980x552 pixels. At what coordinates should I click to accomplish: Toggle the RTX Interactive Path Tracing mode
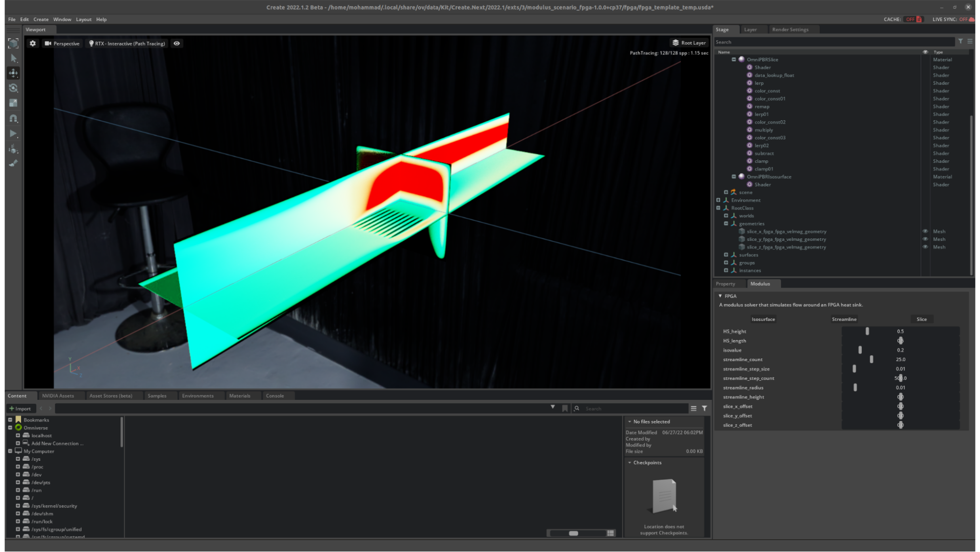click(x=128, y=43)
